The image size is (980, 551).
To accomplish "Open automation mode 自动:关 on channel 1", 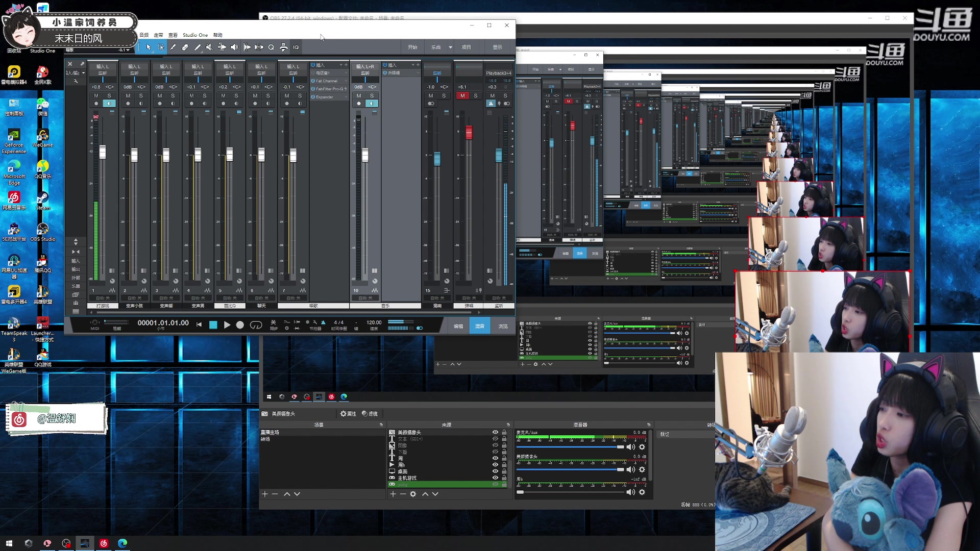I will (x=103, y=298).
